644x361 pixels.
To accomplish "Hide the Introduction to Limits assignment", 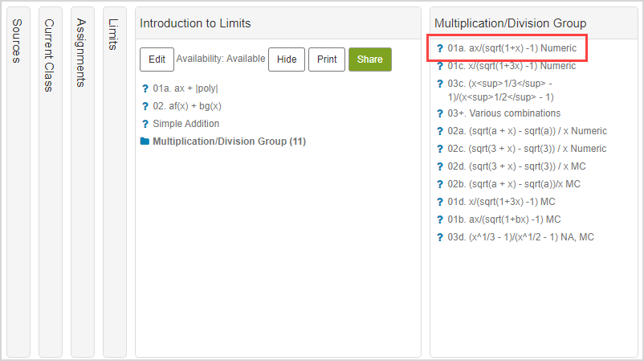I will pyautogui.click(x=287, y=59).
